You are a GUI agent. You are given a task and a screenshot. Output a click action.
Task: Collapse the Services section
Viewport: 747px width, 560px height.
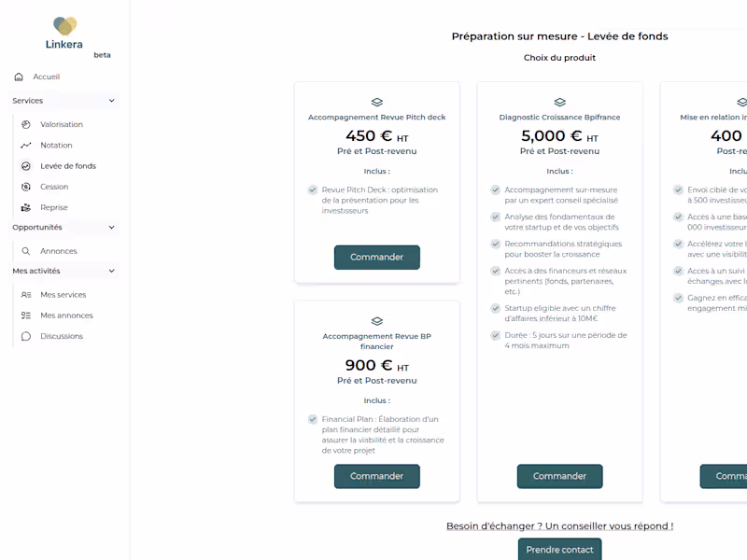click(x=112, y=101)
